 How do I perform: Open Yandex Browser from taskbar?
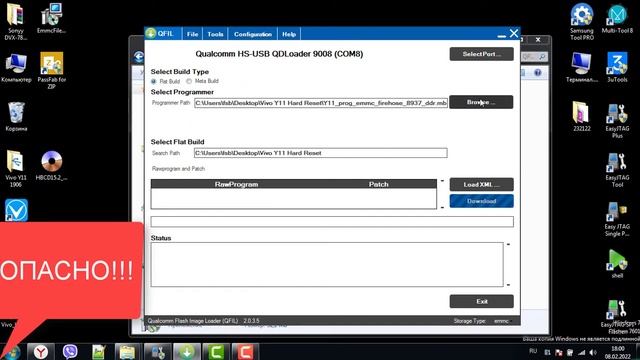coord(41,351)
